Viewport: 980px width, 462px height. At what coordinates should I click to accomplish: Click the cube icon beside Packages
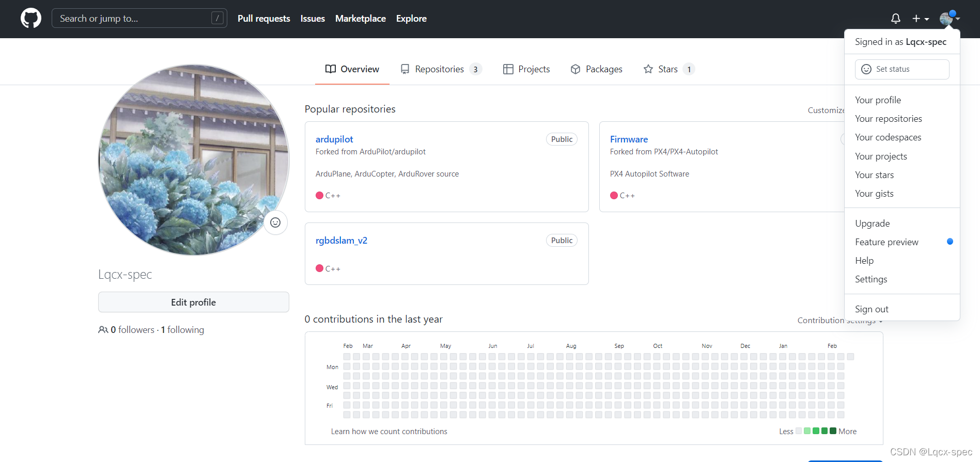coord(575,69)
